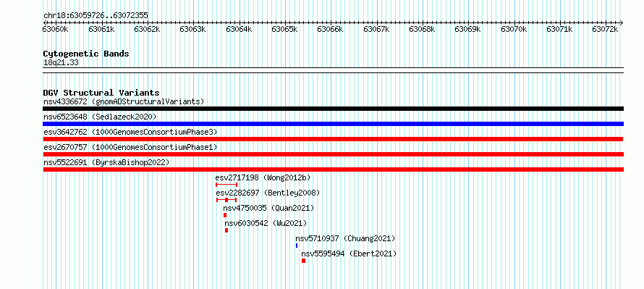
Task: Click the 63060k ruler position
Action: tap(56, 29)
